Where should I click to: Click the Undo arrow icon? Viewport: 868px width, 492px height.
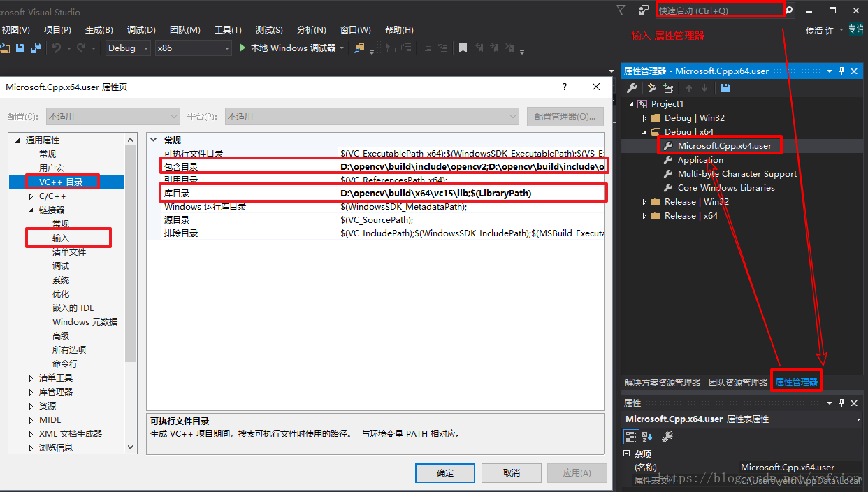57,48
